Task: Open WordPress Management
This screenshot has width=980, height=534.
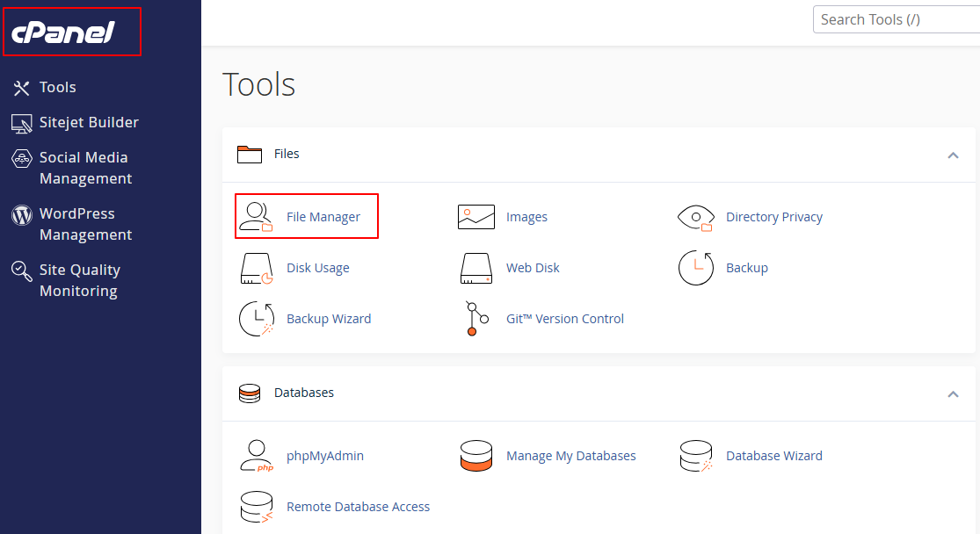Action: point(85,223)
